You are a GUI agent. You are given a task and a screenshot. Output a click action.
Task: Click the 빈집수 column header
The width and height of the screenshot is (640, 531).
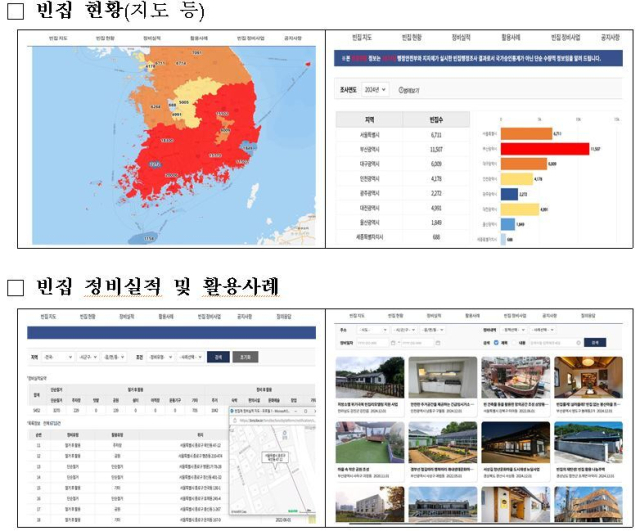click(436, 120)
